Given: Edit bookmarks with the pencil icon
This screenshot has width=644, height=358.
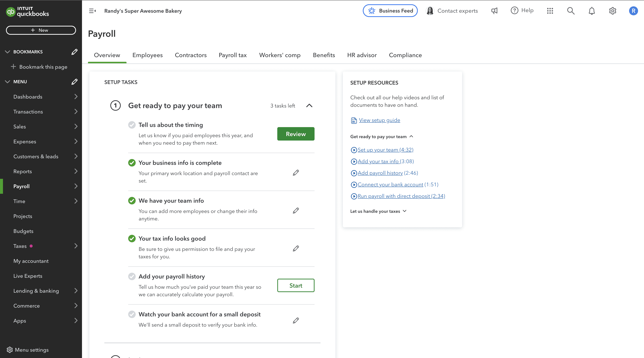Looking at the screenshot, I should point(74,52).
